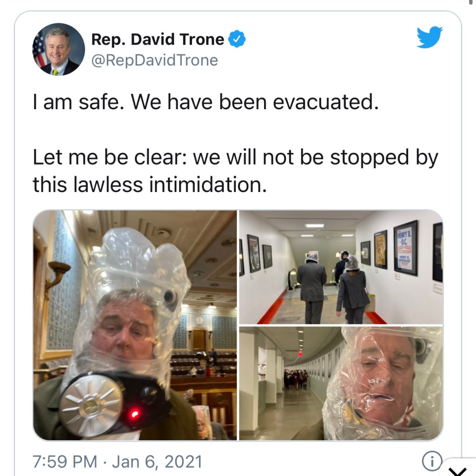Click the 7:59 PM timestamp
The image size is (476, 476).
(x=65, y=462)
